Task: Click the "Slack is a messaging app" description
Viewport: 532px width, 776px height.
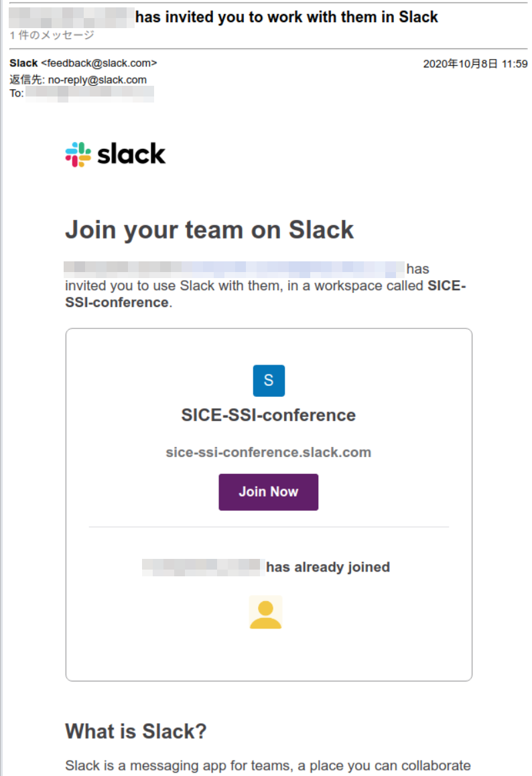Action: (x=268, y=765)
